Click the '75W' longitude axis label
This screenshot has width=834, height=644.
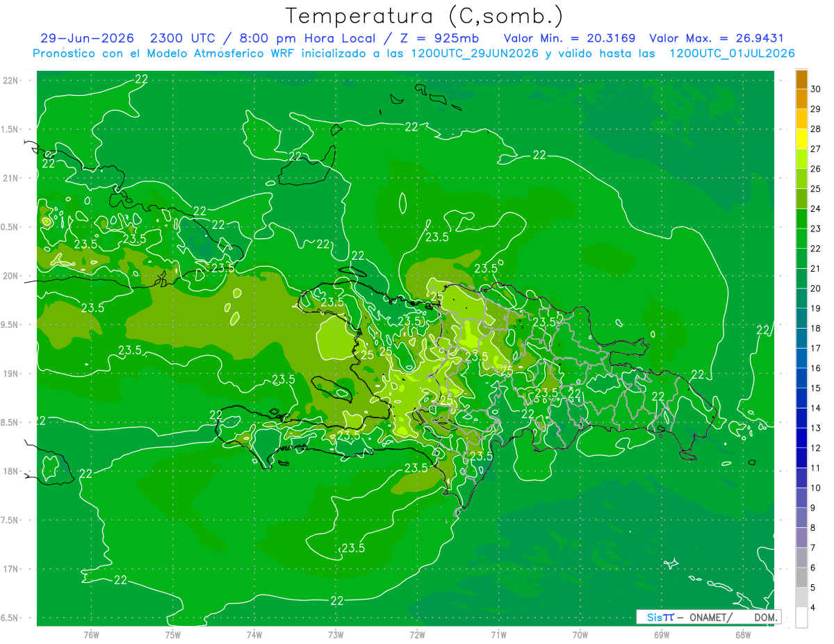(173, 634)
